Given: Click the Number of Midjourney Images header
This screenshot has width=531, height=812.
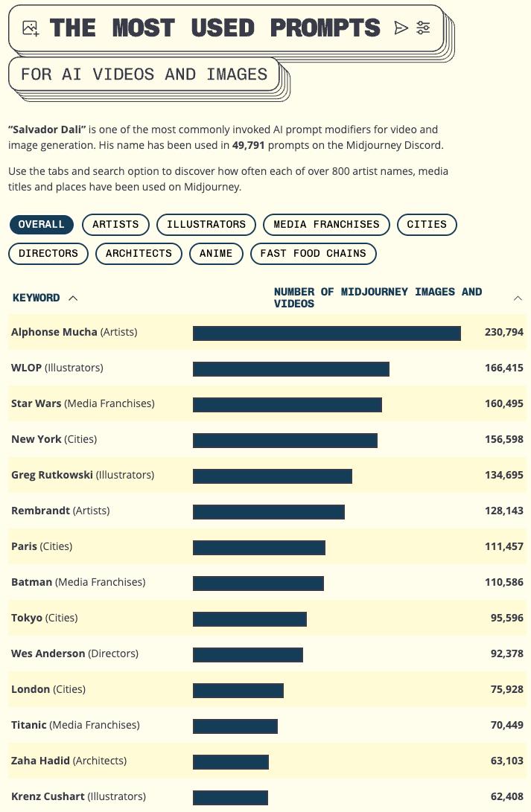Looking at the screenshot, I should [x=378, y=298].
